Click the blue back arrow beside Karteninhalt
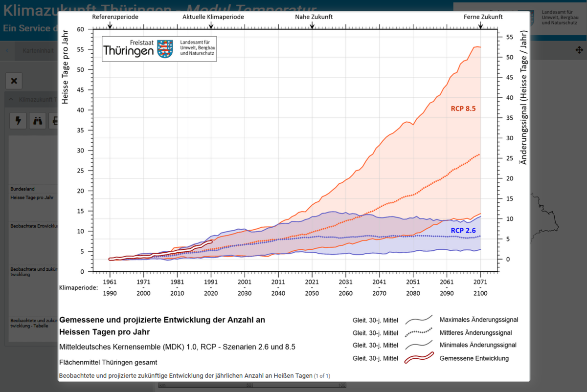The height and width of the screenshot is (392, 587). click(x=6, y=50)
